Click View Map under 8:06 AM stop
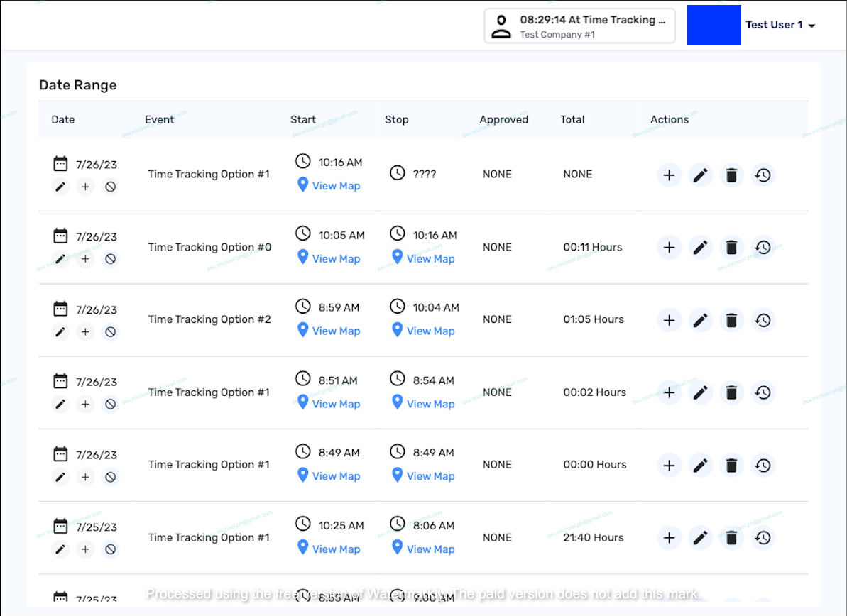This screenshot has width=847, height=616. (x=430, y=549)
